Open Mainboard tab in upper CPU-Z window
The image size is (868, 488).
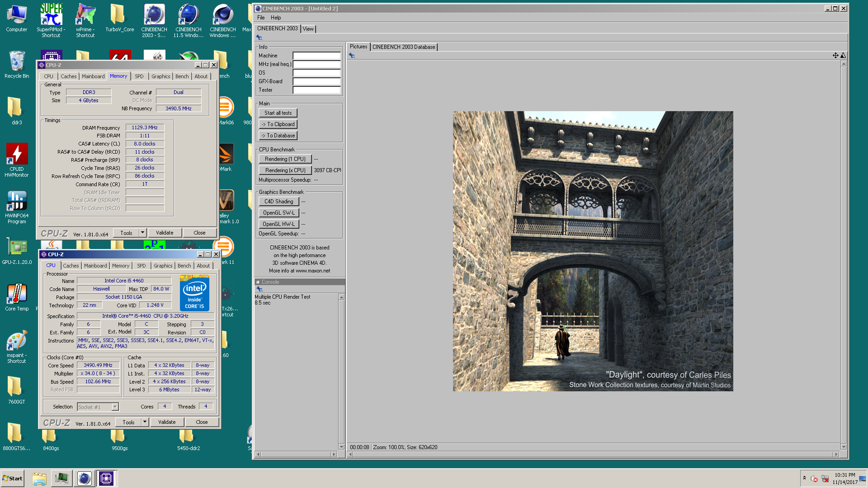(x=93, y=76)
